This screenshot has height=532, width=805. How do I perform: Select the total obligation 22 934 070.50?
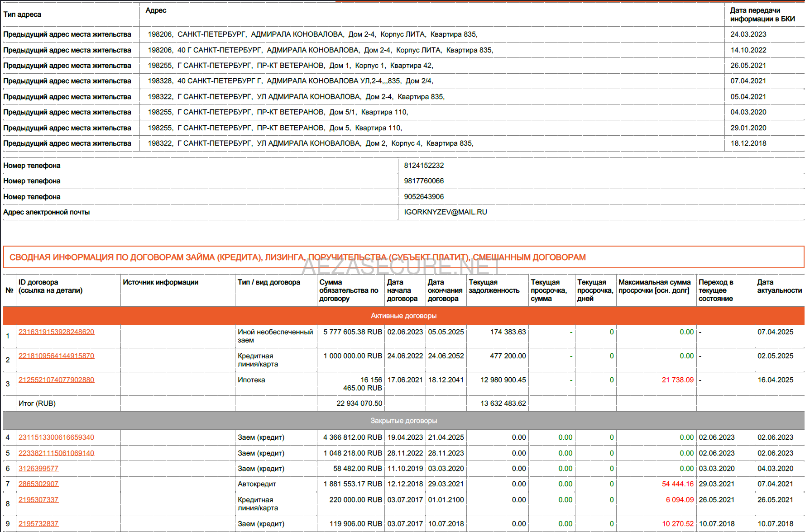coord(359,404)
